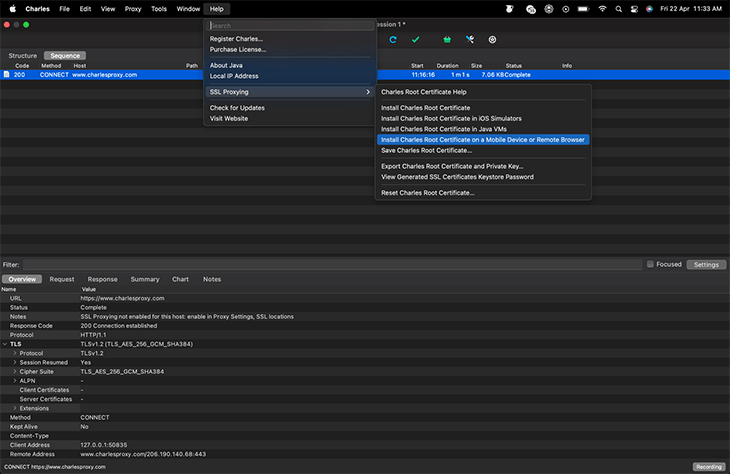Click the Repeat request toolbar icon
Image resolution: width=730 pixels, height=474 pixels.
coord(393,40)
